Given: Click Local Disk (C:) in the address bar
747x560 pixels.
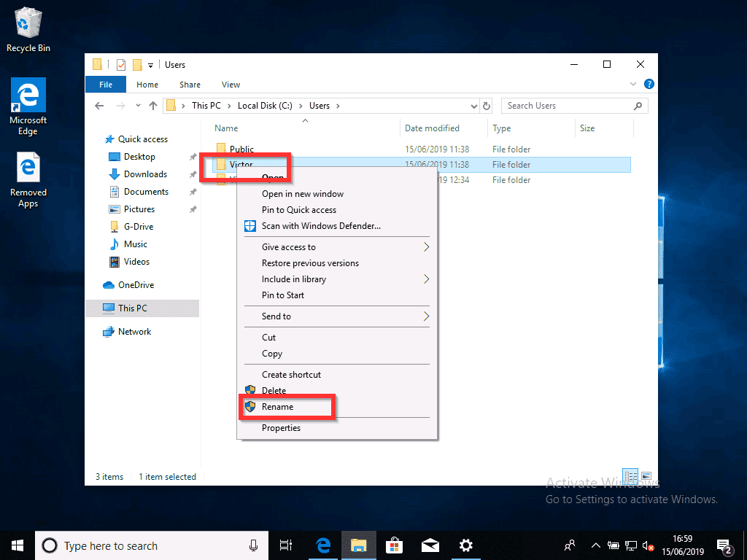Looking at the screenshot, I should [265, 106].
